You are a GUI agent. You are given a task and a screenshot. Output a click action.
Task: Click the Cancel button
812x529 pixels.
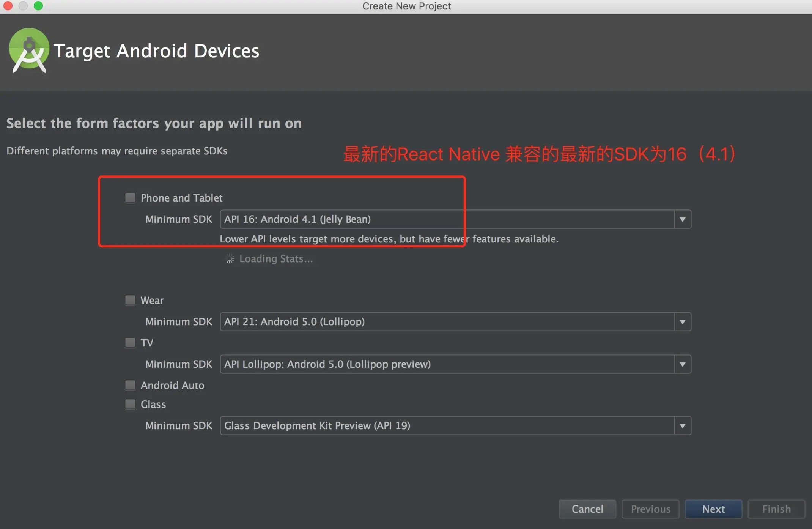click(x=587, y=509)
